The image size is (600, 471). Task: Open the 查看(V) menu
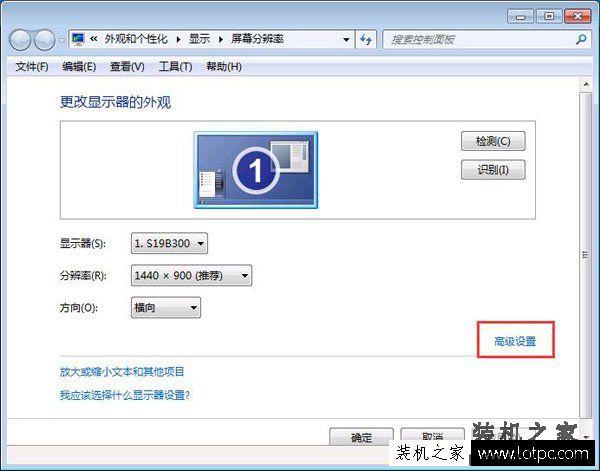click(127, 67)
